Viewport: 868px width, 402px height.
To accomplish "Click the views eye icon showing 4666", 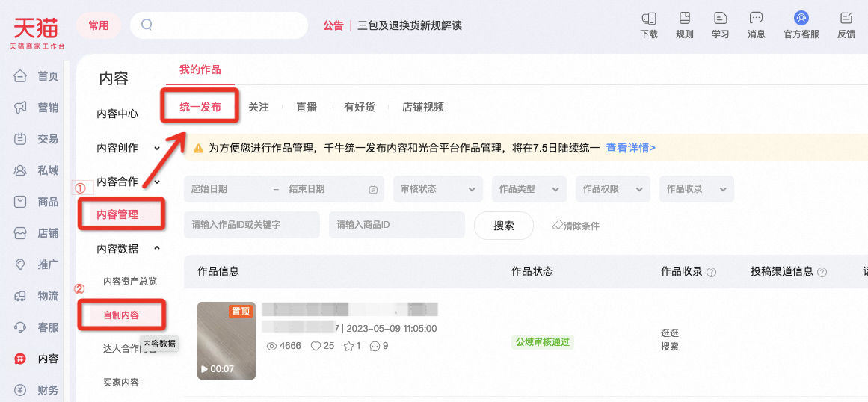I will click(272, 346).
